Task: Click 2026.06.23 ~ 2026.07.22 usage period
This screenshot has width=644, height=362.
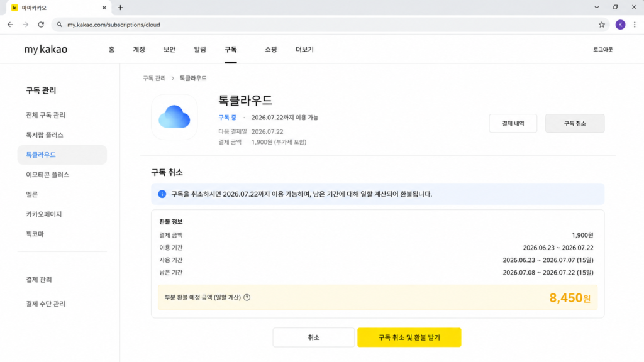Action: [x=558, y=248]
